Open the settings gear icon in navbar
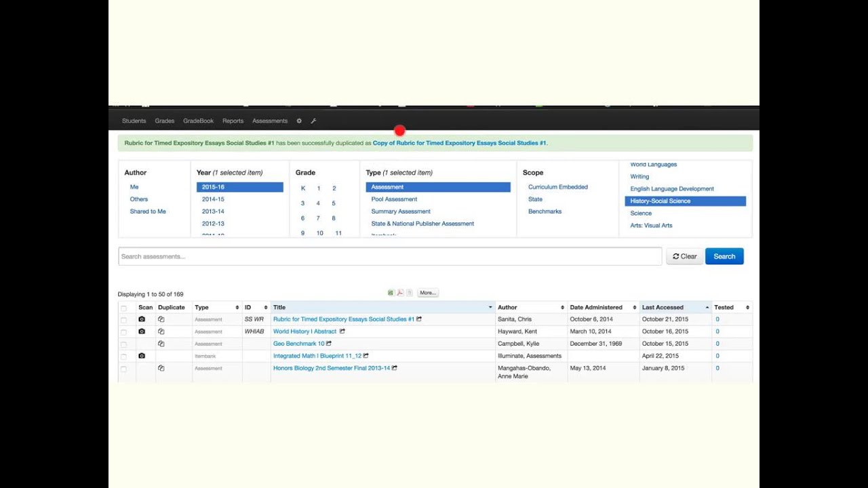The image size is (868, 488). (x=299, y=121)
